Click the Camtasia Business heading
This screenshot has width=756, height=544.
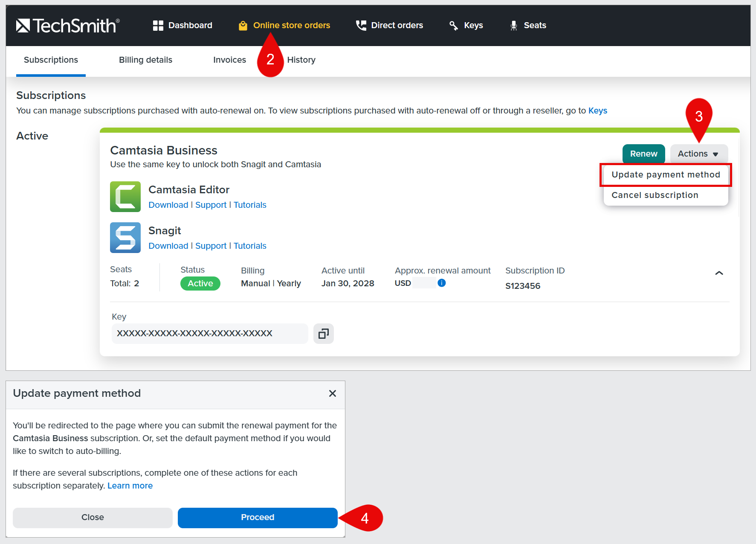pyautogui.click(x=164, y=151)
